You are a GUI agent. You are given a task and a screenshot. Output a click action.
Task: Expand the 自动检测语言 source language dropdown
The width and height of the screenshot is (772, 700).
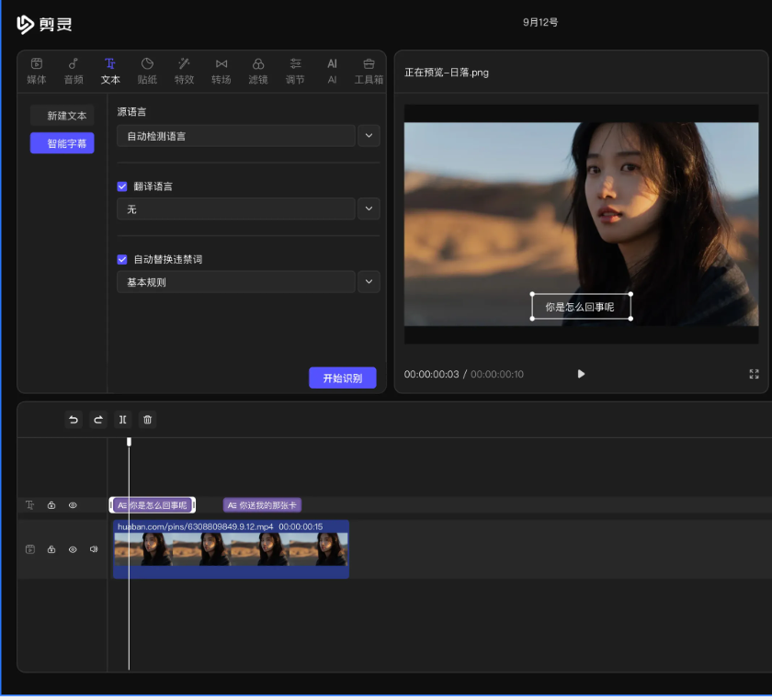369,136
